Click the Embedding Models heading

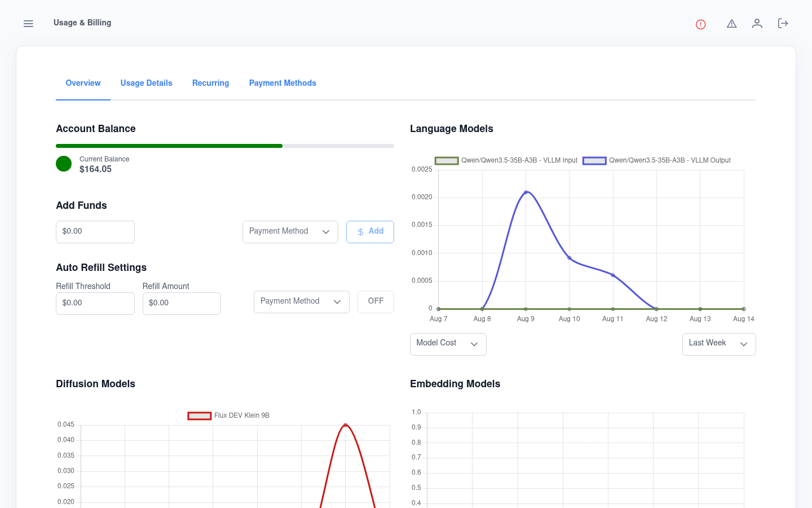(x=455, y=384)
